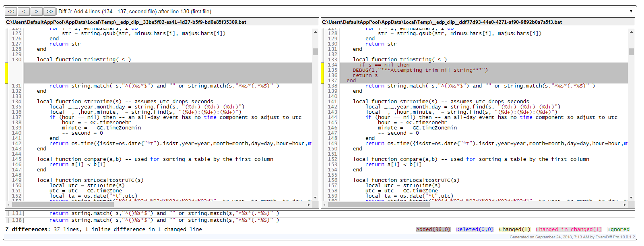Click right pane line 130 'return str'
Image resolution: width=644 pixels, height=246 pixels.
pyautogui.click(x=381, y=44)
